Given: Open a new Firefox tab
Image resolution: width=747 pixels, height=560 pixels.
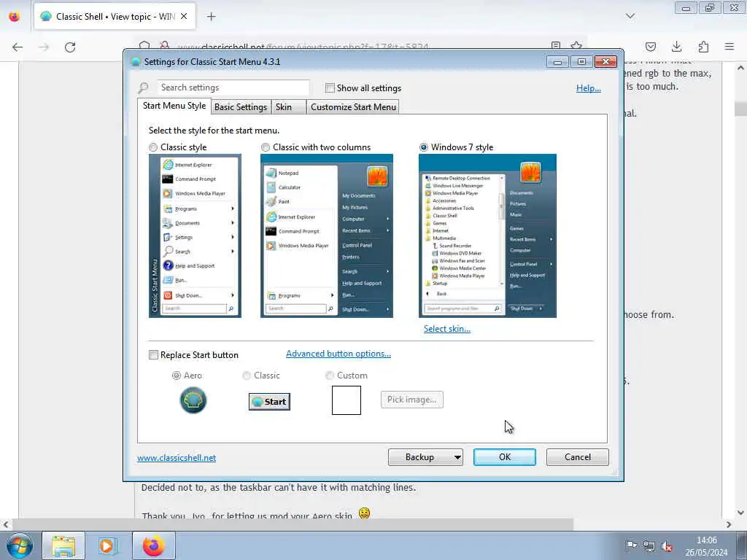Looking at the screenshot, I should click(x=211, y=17).
